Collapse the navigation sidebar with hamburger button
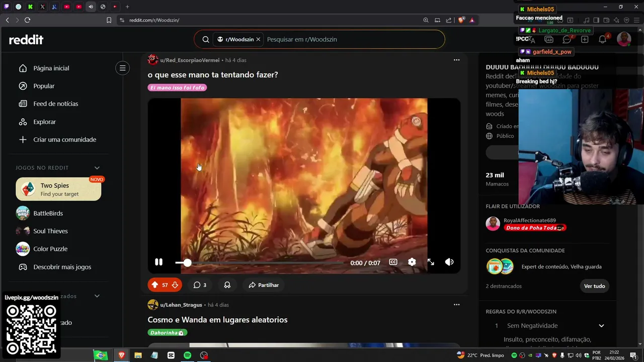The width and height of the screenshot is (644, 362). pyautogui.click(x=122, y=68)
